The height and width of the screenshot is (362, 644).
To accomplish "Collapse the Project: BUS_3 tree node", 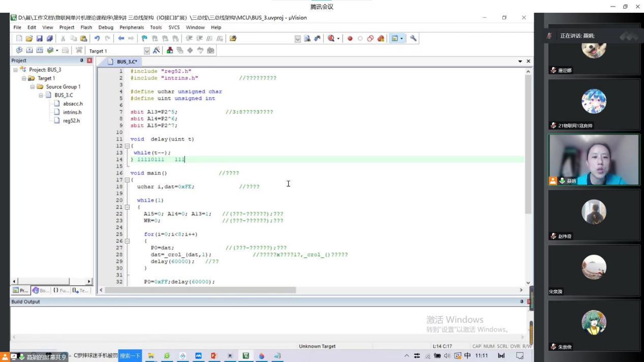I will [x=15, y=70].
